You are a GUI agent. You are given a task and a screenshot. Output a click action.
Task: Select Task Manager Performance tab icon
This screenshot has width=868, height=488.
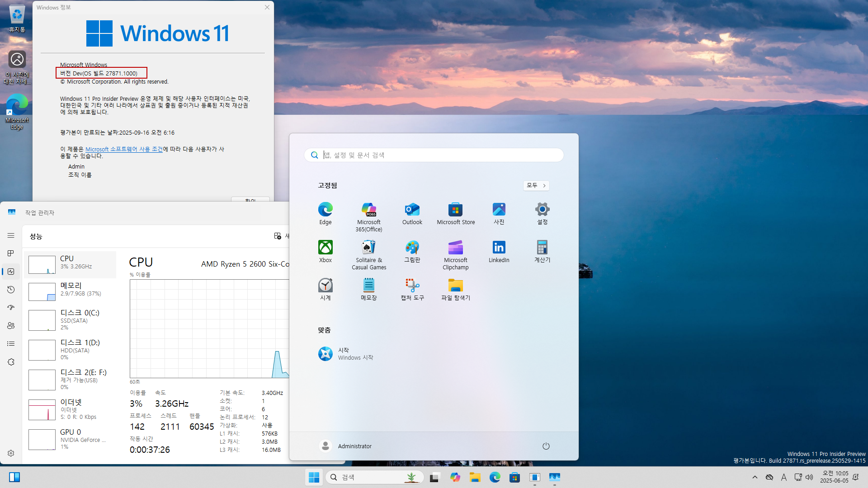[11, 272]
